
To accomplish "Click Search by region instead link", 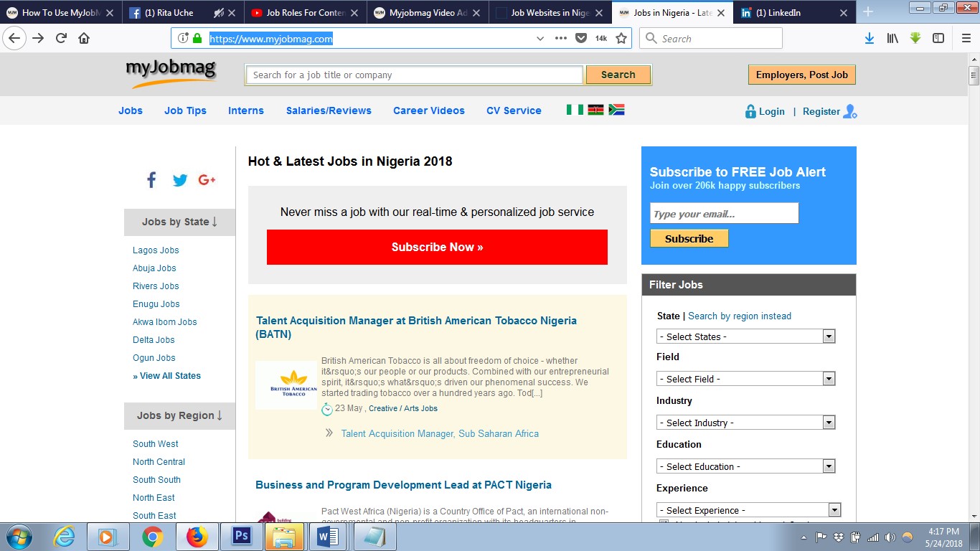I will click(740, 316).
